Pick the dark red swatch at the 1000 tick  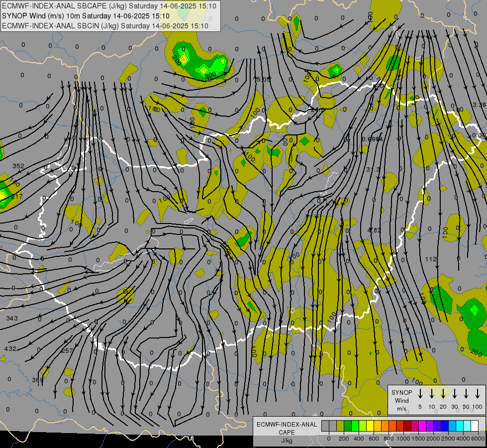pyautogui.click(x=407, y=426)
